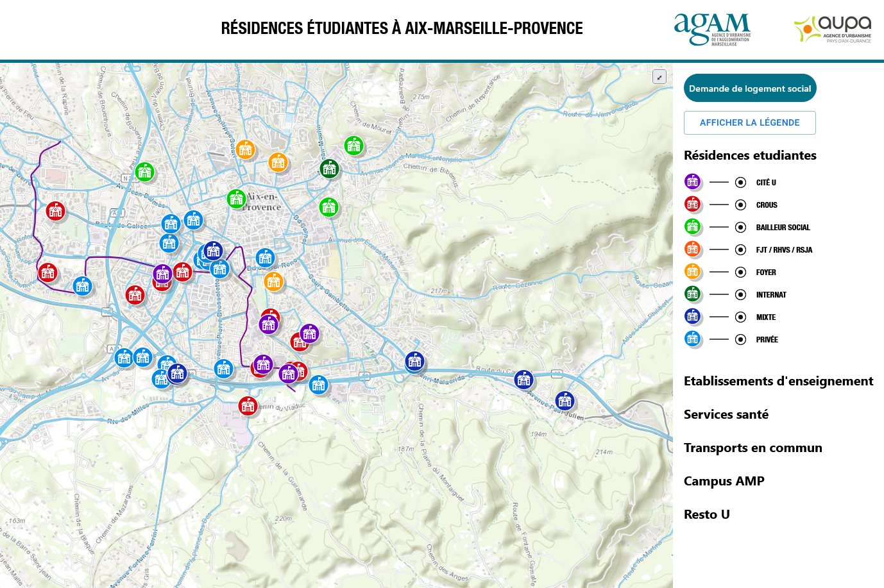Expand the Etablissements d'enseignement section
884x588 pixels.
[778, 381]
